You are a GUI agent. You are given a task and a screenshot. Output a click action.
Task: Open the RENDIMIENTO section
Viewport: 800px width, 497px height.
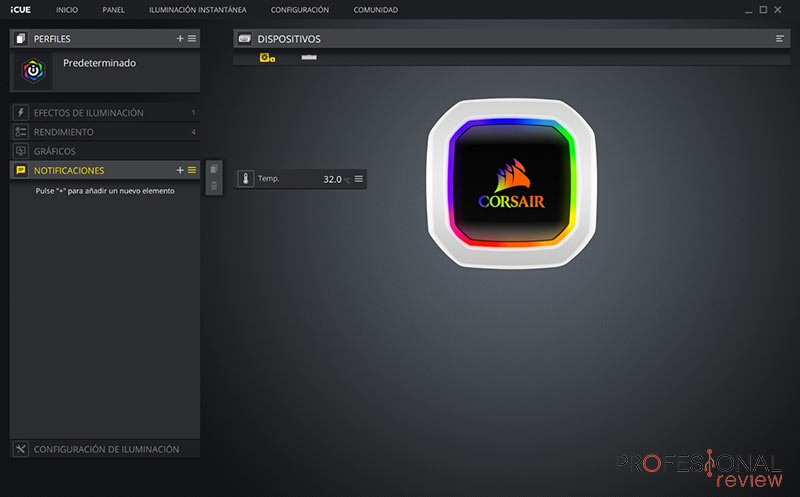tap(105, 132)
